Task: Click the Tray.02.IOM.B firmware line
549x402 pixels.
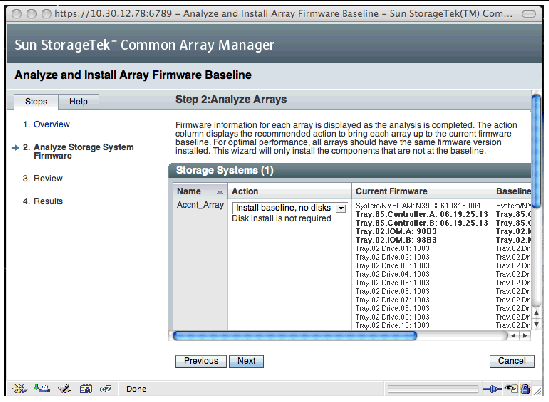Action: tap(396, 240)
